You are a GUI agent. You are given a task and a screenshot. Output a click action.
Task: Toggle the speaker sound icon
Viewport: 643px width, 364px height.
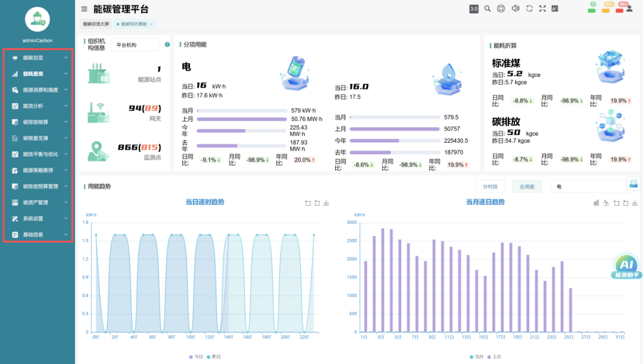tap(516, 8)
